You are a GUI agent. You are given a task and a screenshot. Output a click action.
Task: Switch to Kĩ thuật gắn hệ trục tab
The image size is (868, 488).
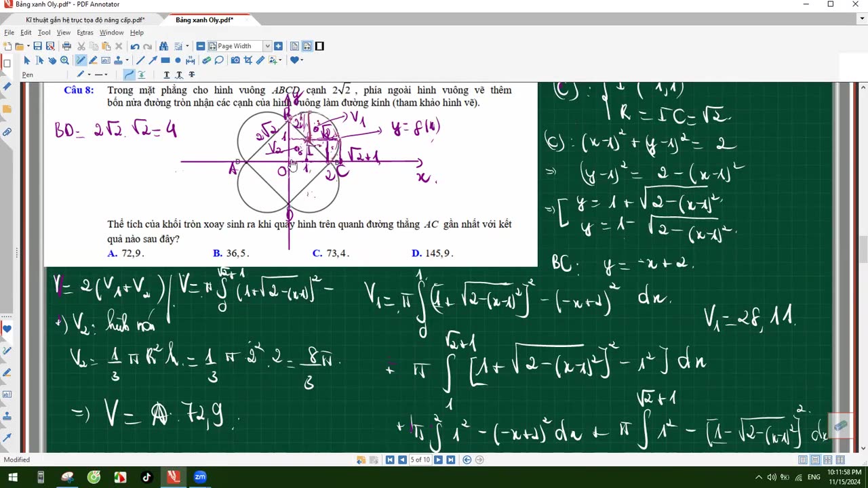pyautogui.click(x=85, y=20)
